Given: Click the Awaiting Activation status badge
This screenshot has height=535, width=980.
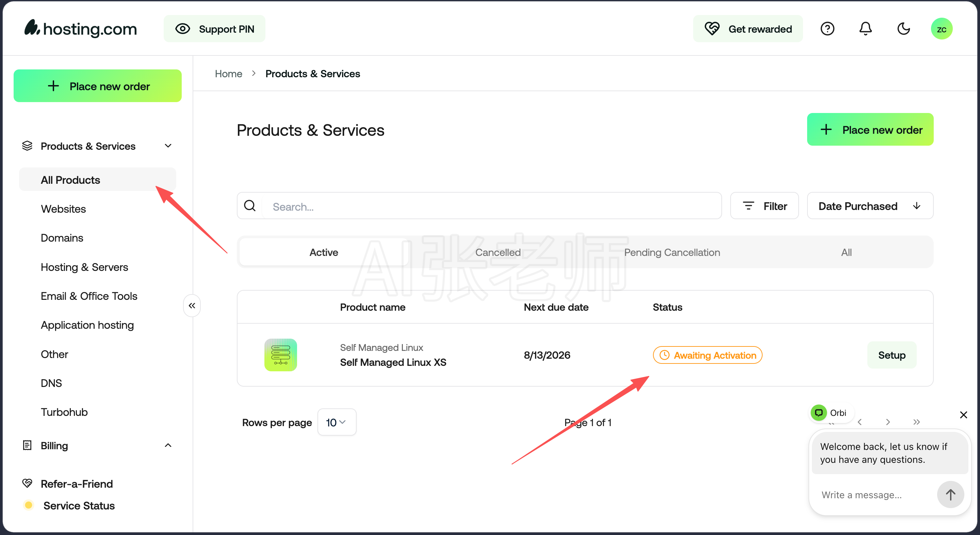Looking at the screenshot, I should (x=708, y=355).
